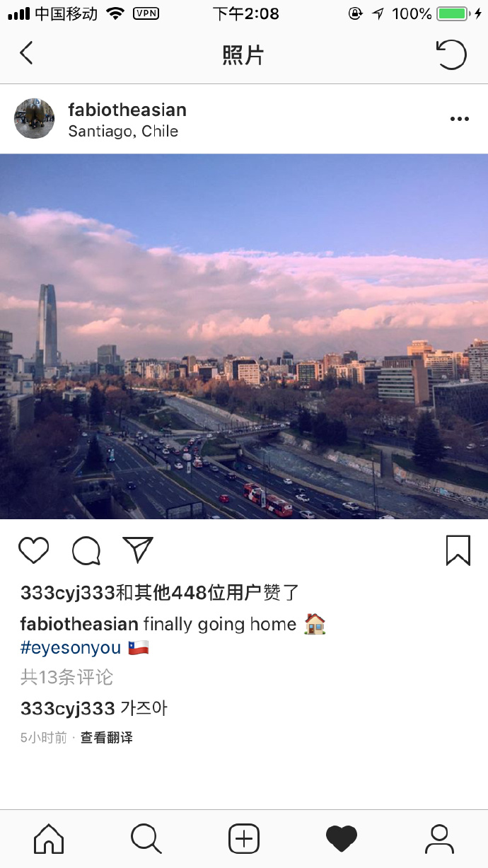488x868 pixels.
Task: Tap 查看翻译 to translate the comment
Action: click(107, 738)
